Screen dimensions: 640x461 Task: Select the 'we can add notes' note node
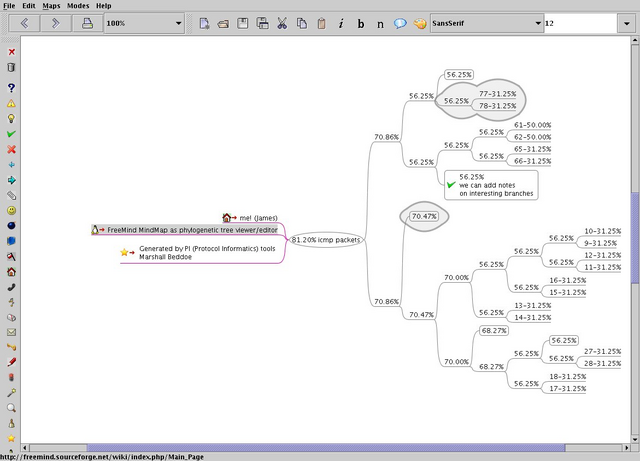click(x=491, y=185)
